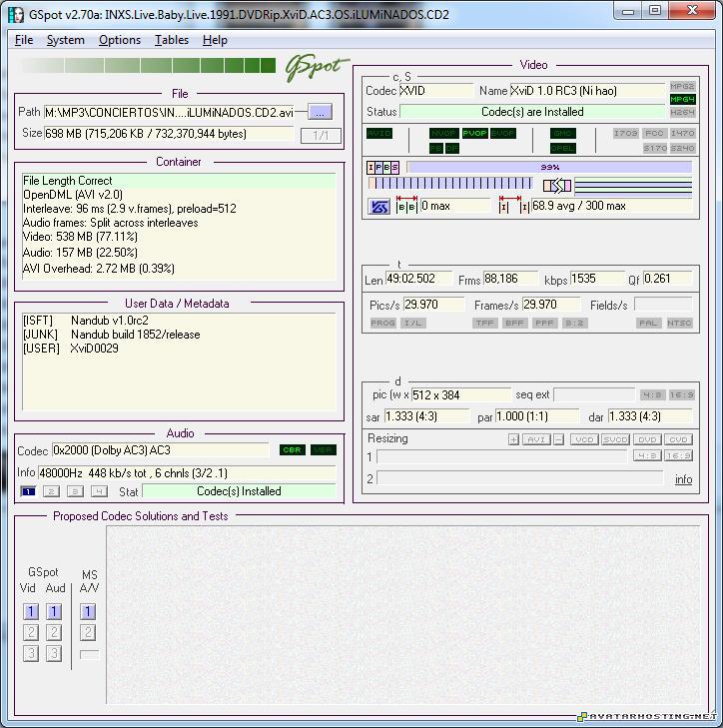Image resolution: width=723 pixels, height=728 pixels.
Task: Click the IPBS frame type legend
Action: (383, 168)
